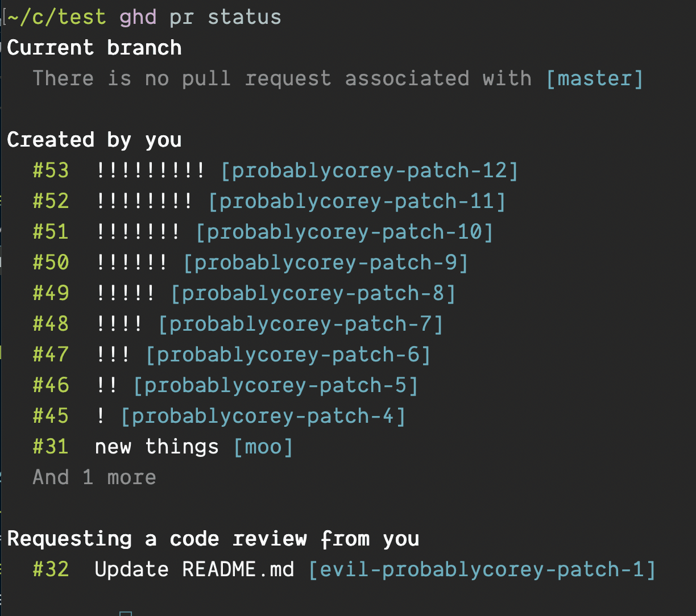696x616 pixels.
Task: Click PR #48 number
Action: point(51,324)
